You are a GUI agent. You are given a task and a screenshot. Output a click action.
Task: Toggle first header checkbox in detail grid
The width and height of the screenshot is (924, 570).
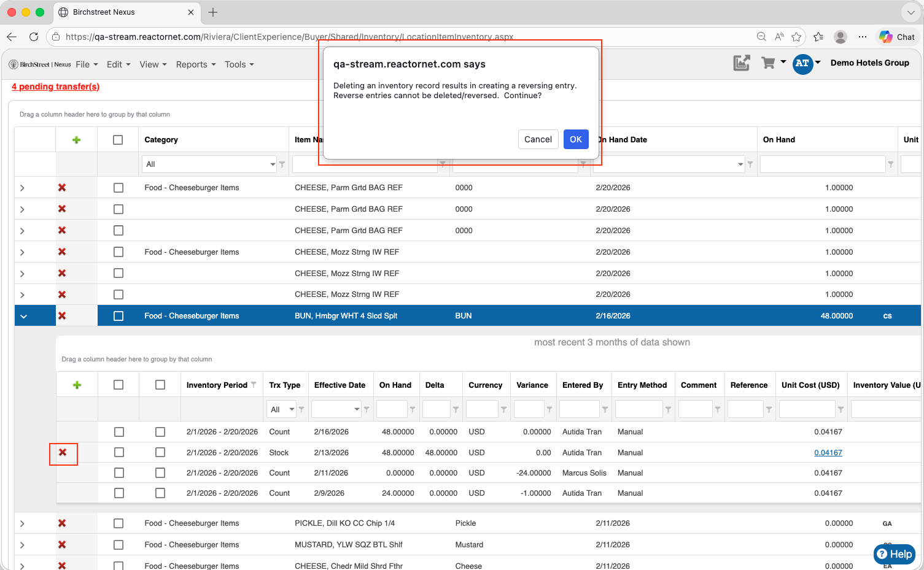click(x=118, y=385)
